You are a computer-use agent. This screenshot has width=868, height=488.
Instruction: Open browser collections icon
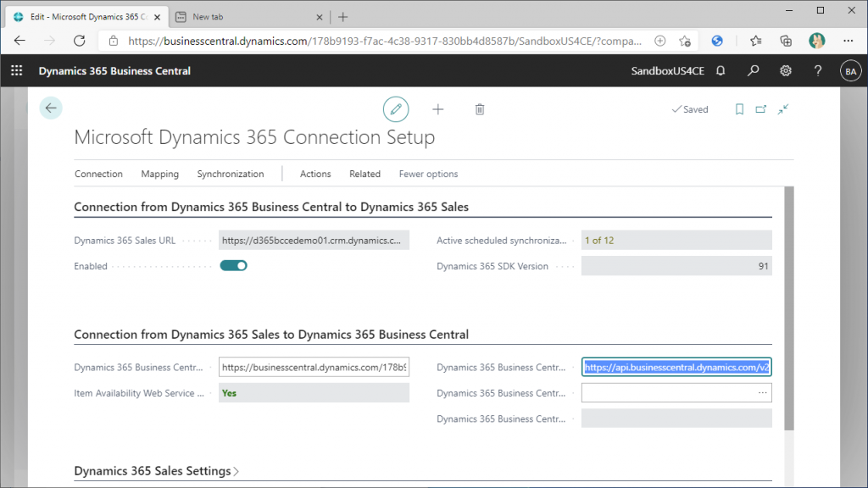786,41
